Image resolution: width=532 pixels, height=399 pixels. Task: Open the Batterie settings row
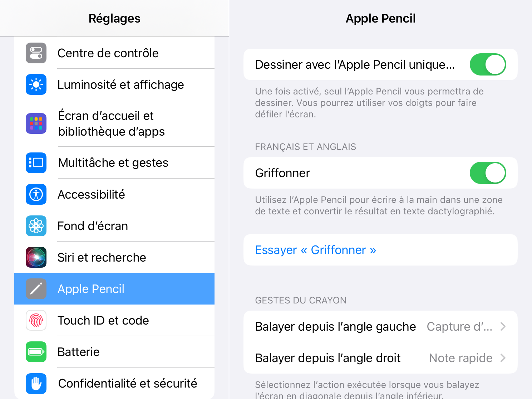114,352
